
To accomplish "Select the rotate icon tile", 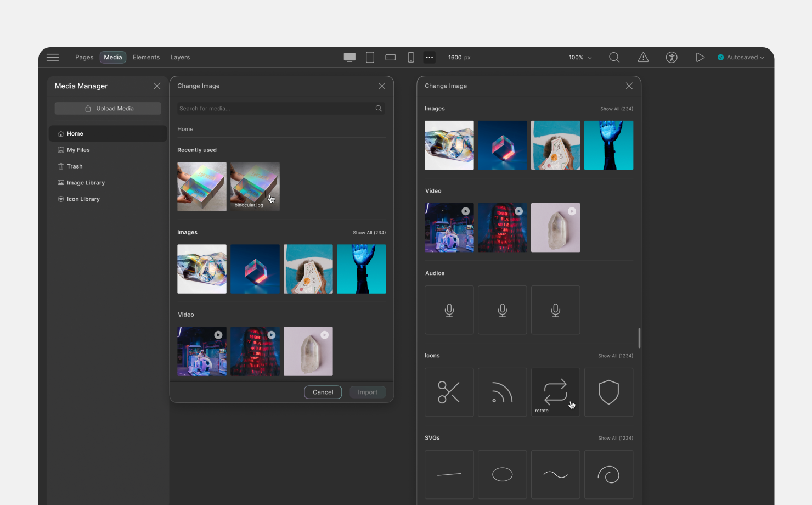I will tap(555, 392).
